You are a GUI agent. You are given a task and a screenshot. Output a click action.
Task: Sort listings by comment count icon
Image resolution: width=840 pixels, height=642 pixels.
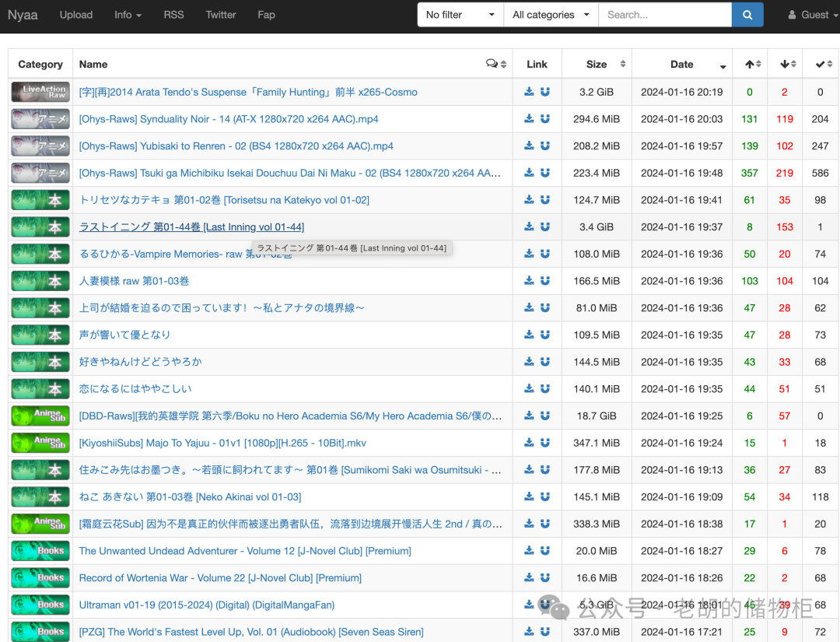click(x=491, y=63)
